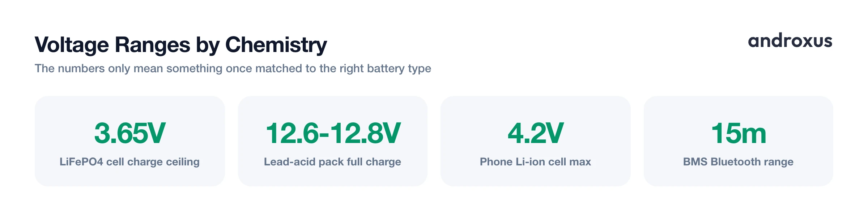868x221 pixels.
Task: Open the LiFePO4 stat card
Action: point(129,141)
